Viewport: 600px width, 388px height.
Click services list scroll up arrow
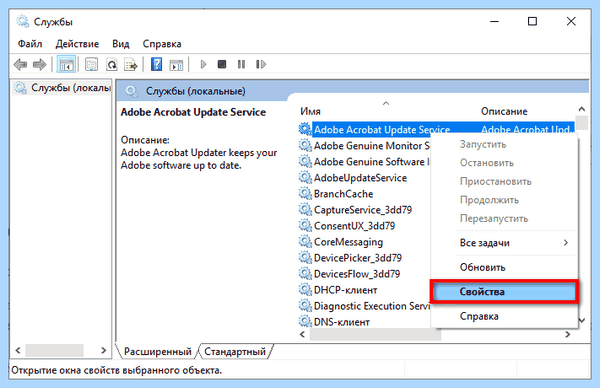coord(582,109)
